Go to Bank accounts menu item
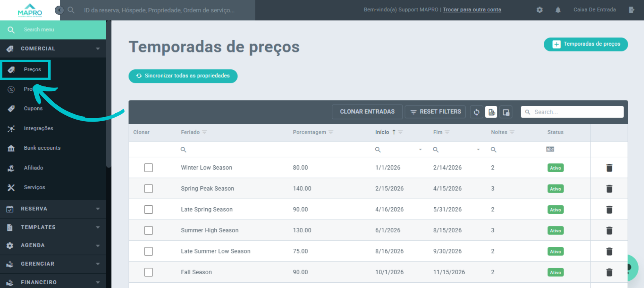The image size is (644, 288). point(42,148)
